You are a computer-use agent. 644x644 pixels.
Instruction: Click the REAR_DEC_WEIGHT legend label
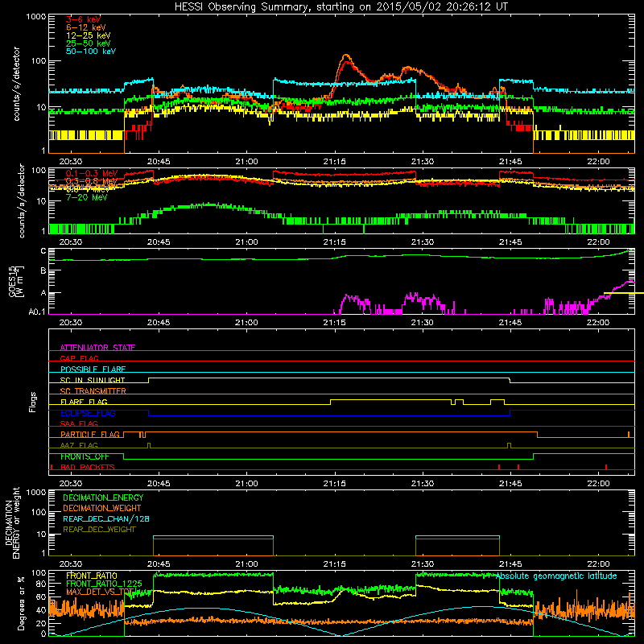[99, 530]
